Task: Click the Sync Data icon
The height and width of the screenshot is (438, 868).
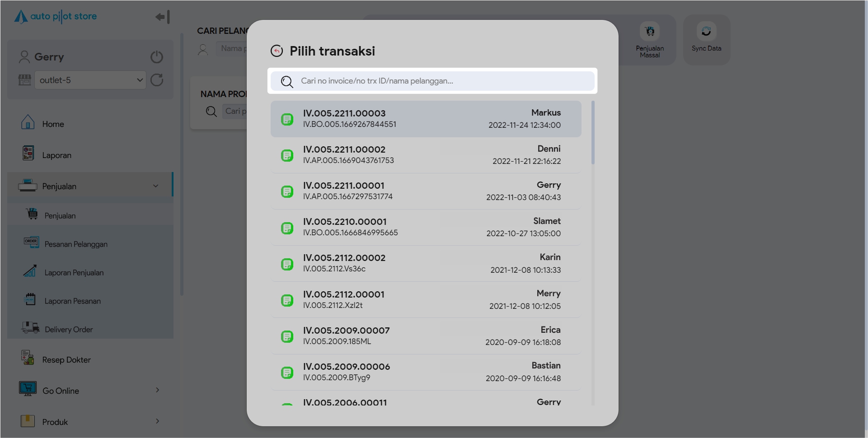Action: click(706, 32)
